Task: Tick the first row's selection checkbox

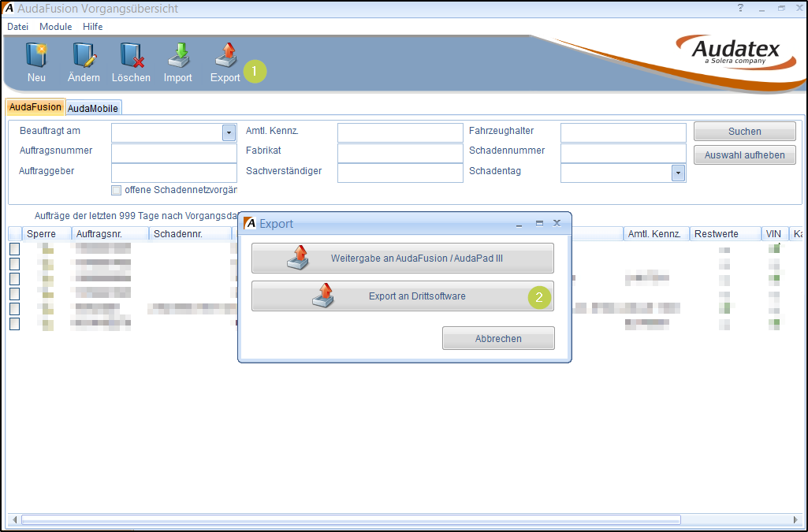Action: pyautogui.click(x=14, y=249)
